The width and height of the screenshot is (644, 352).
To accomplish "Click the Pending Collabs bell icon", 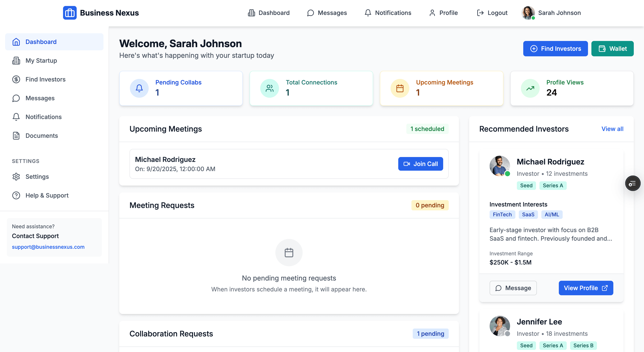I will pos(139,88).
